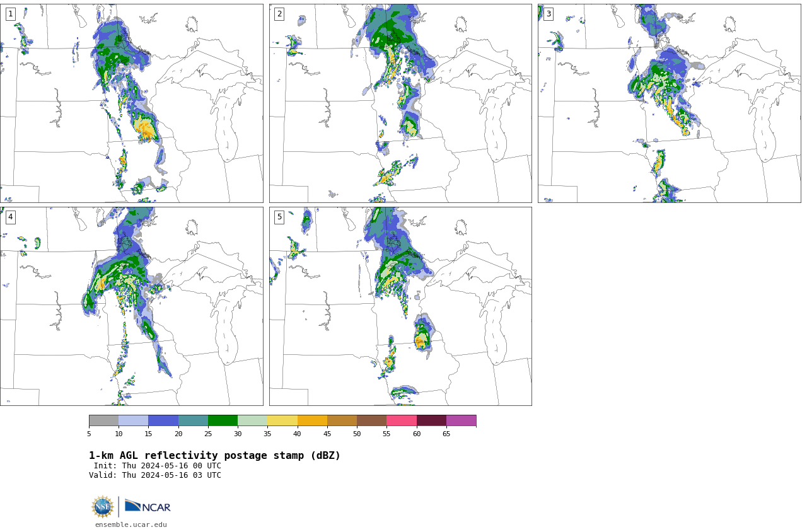Screen dimensions: 807x532
Task: Open ensemble member 5 reflectivity map
Action: [400, 306]
